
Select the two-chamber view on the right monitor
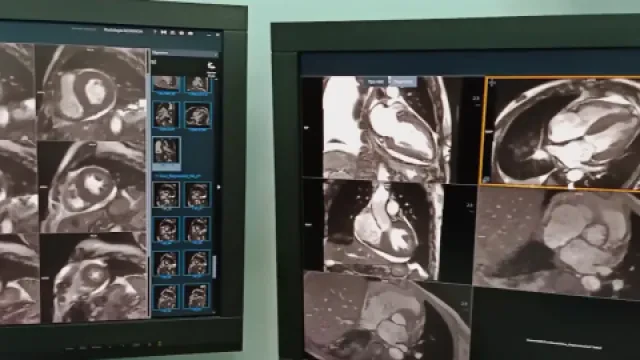point(393,129)
